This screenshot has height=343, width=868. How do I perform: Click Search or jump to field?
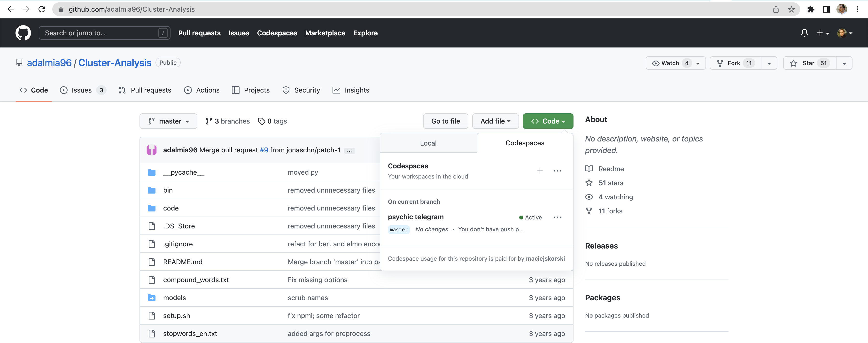coord(104,33)
